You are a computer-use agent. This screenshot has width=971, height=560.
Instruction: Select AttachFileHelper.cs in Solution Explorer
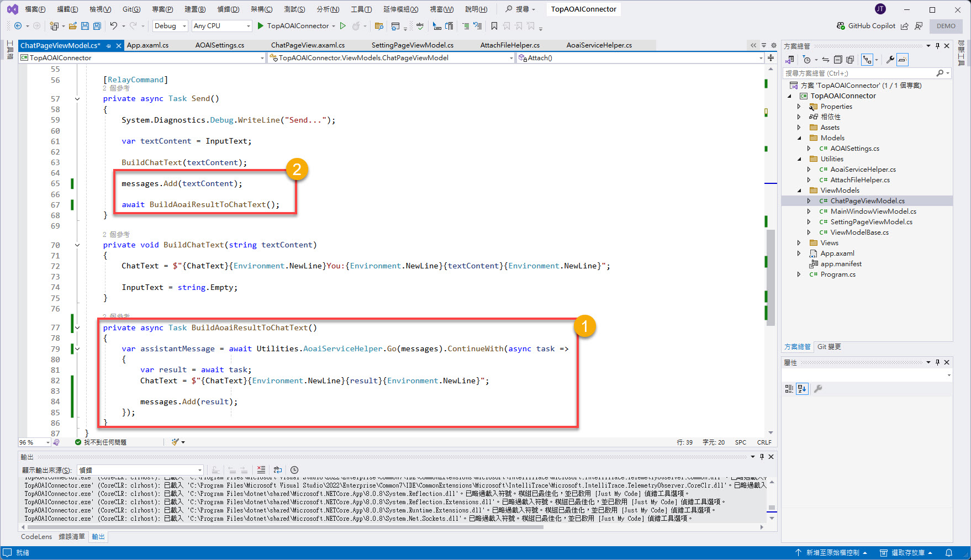coord(860,180)
